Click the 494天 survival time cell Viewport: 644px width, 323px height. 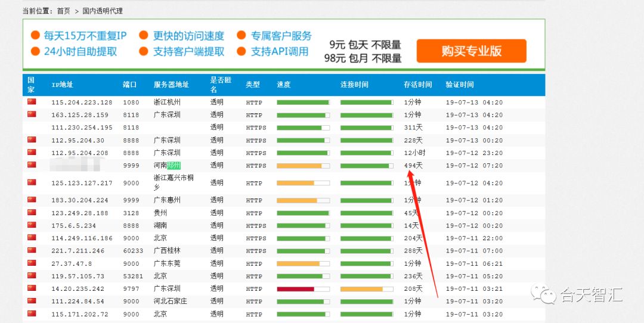click(x=413, y=166)
